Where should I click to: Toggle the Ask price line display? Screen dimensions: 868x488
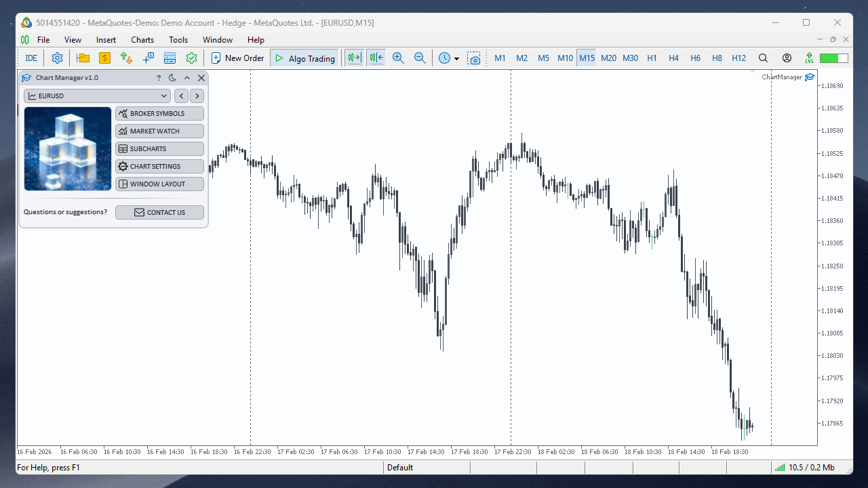point(376,58)
